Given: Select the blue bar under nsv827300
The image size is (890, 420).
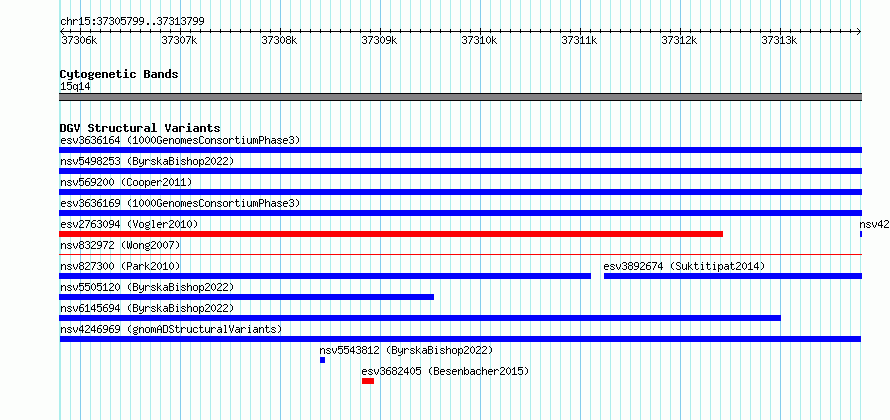Looking at the screenshot, I should click(x=325, y=276).
